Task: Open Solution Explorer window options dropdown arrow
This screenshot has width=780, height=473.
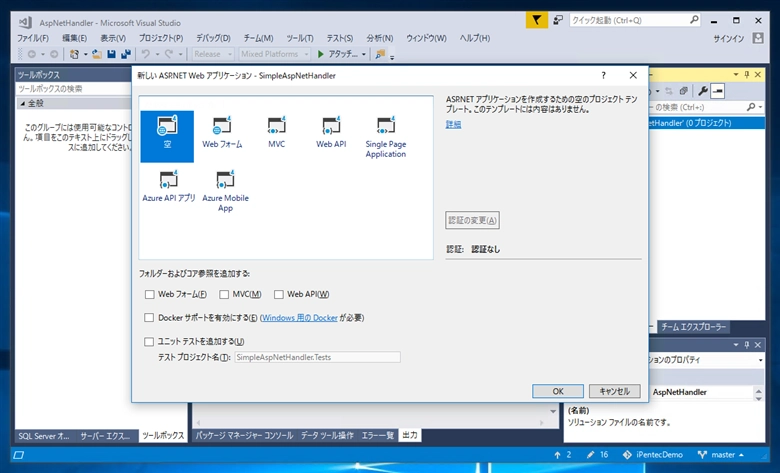Action: (x=736, y=75)
